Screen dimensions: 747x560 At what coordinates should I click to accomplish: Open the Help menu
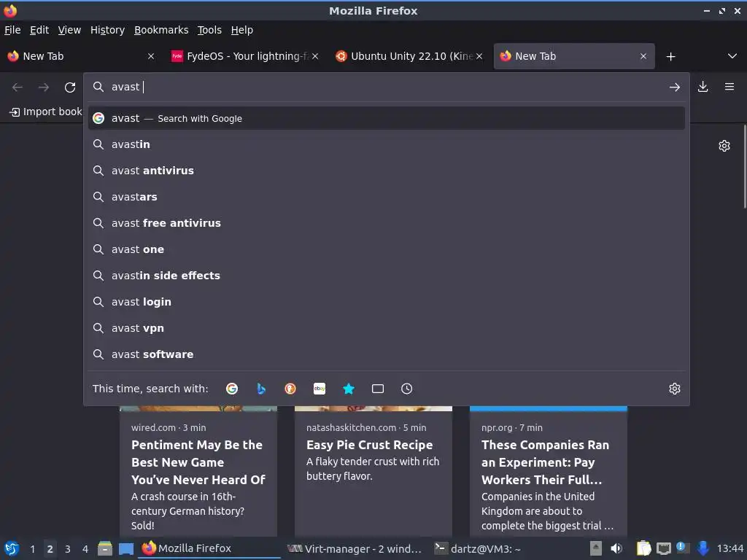click(x=242, y=30)
